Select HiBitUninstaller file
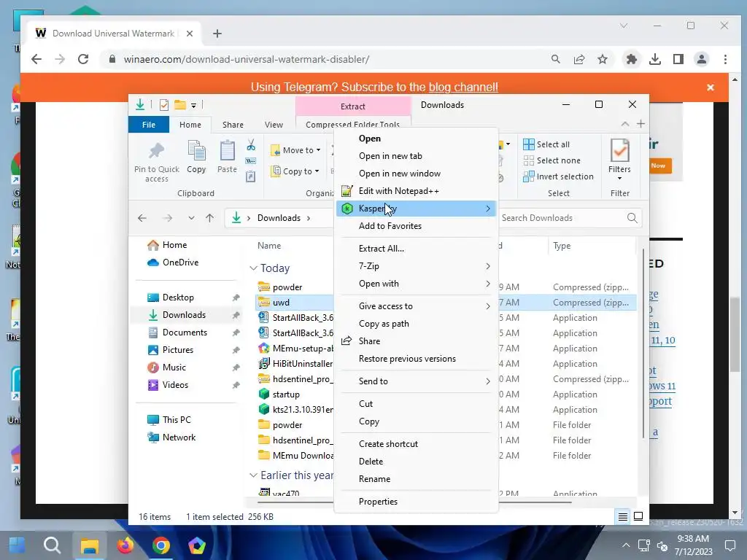This screenshot has height=560, width=747. click(x=295, y=364)
